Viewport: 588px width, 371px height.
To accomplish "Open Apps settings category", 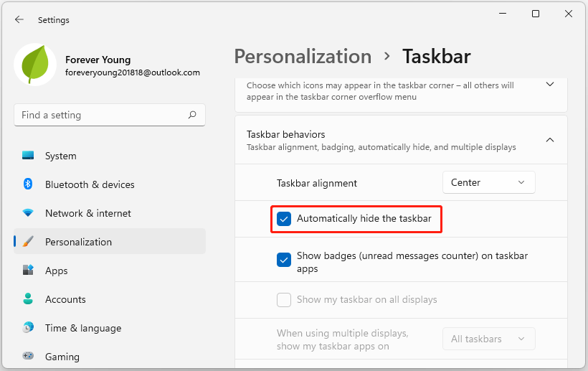I will click(110, 271).
